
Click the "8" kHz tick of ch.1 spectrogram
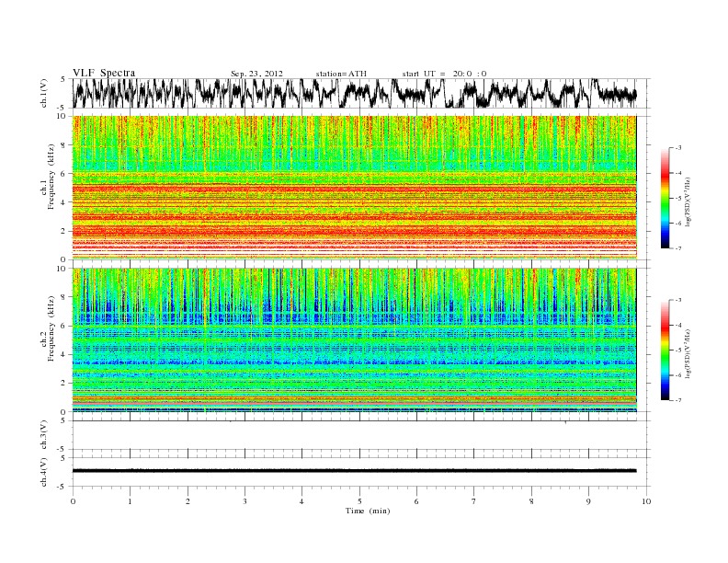pos(63,145)
